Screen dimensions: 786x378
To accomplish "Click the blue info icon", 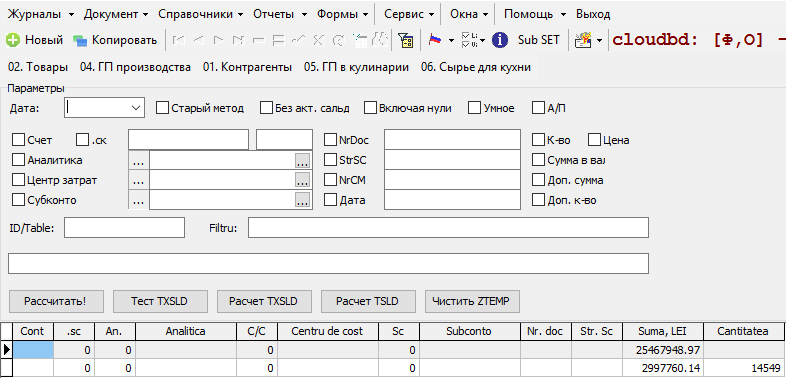I will 500,40.
